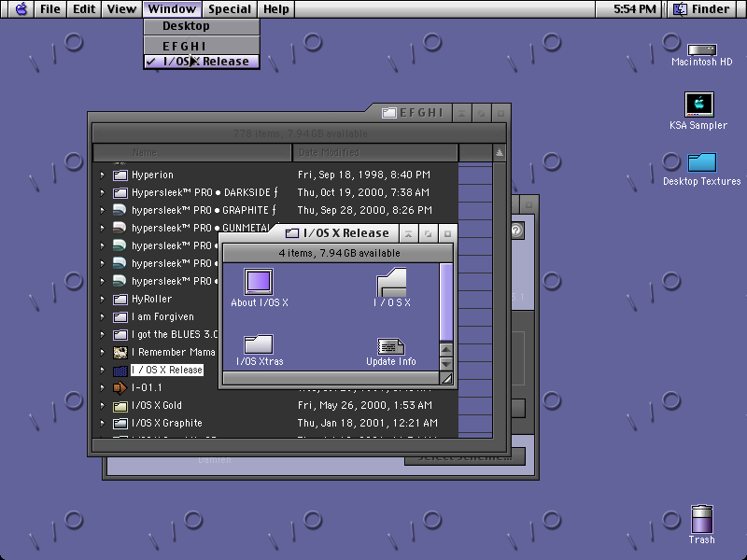Screen dimensions: 747x560
Task: Click the hypersleek PRO GUNMETAL file icon
Action: [120, 228]
